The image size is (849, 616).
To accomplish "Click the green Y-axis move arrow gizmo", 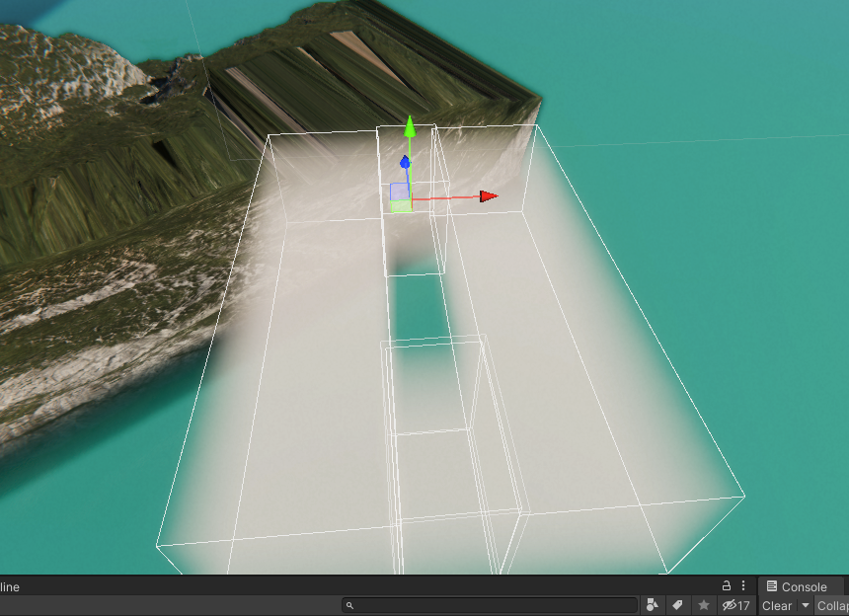I will coord(410,126).
